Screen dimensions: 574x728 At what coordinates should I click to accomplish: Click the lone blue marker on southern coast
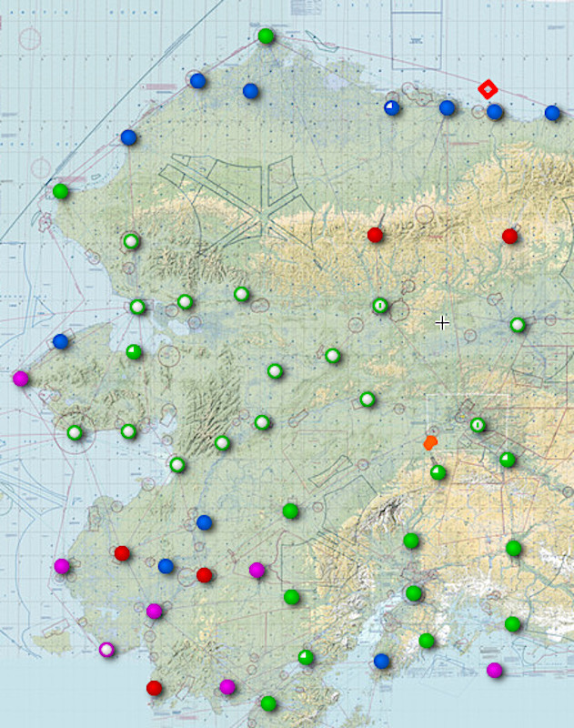[x=382, y=661]
